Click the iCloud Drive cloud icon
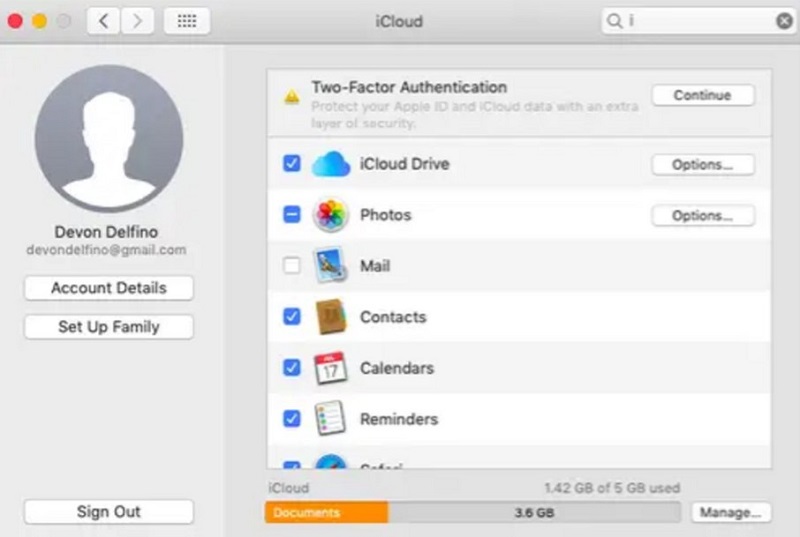 331,164
